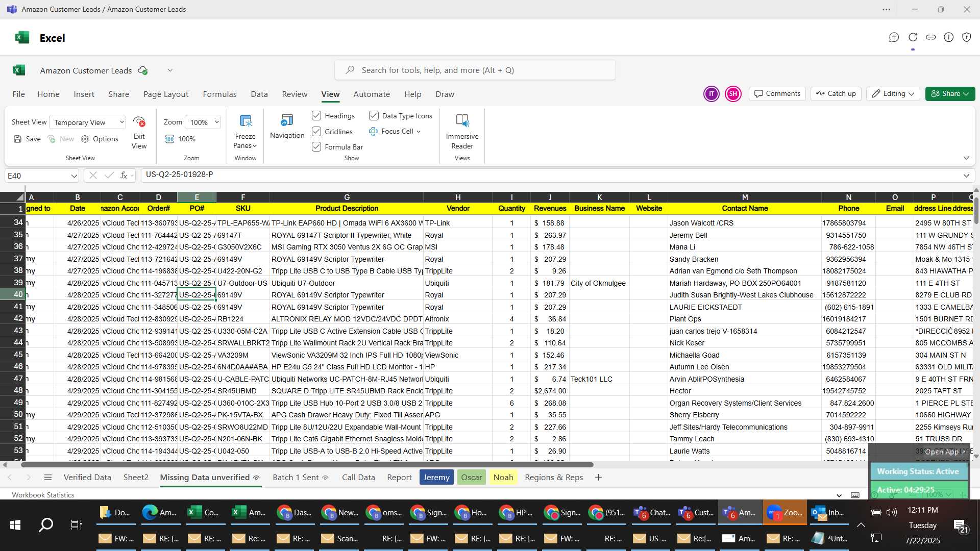980x551 pixels.
Task: Click the search tools and help box
Action: pos(475,70)
